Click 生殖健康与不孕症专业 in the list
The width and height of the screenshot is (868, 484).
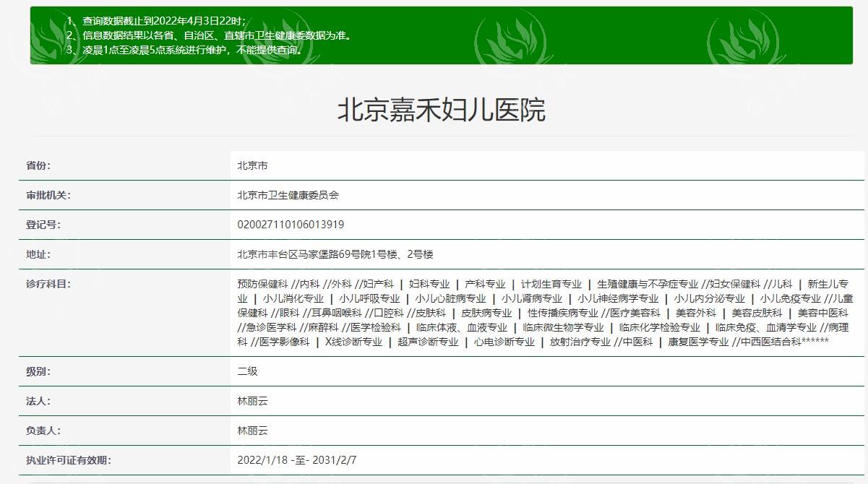click(648, 284)
